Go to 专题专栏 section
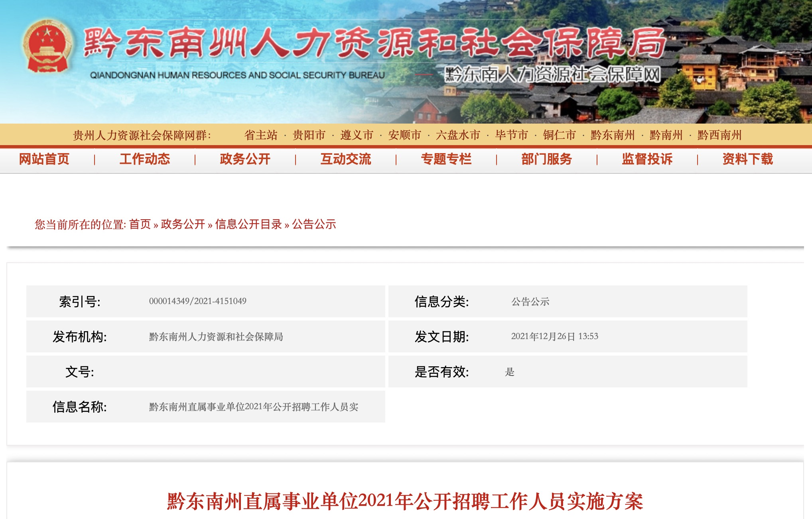 [446, 159]
